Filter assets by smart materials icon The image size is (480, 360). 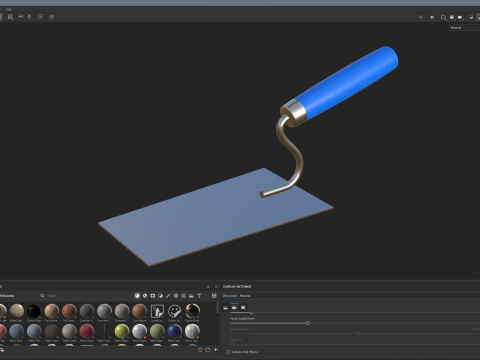tap(145, 296)
